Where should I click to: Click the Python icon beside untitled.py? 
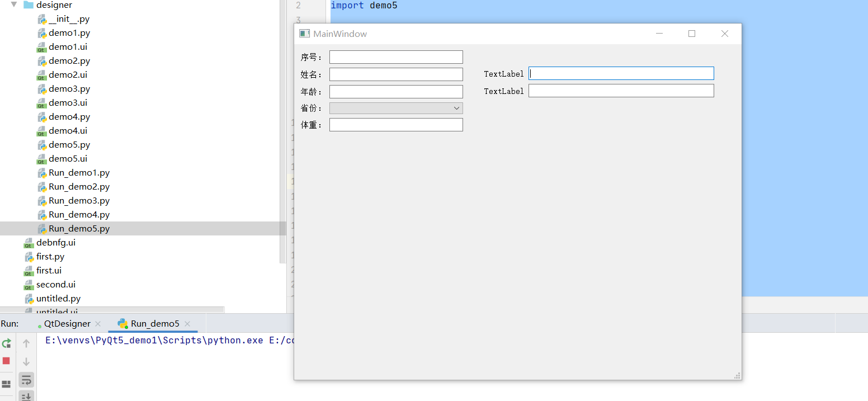click(x=30, y=299)
